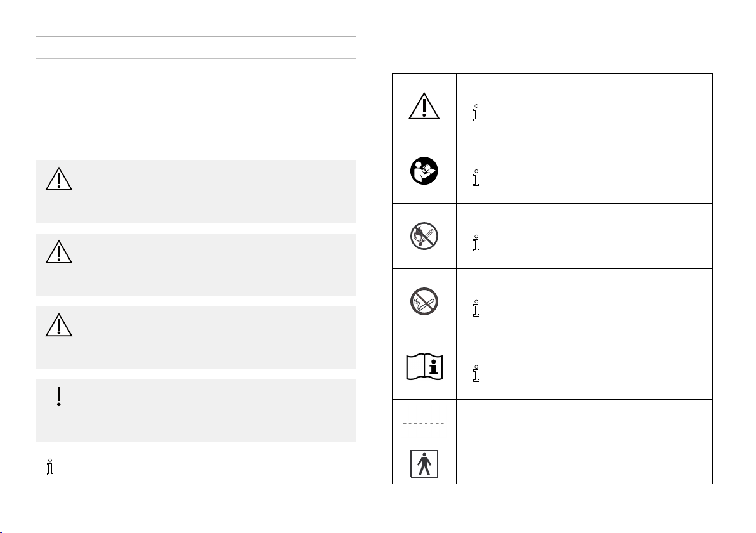Click the info icon below the gray notice boxes
Viewport: 756px width, 533px height.
pos(50,468)
